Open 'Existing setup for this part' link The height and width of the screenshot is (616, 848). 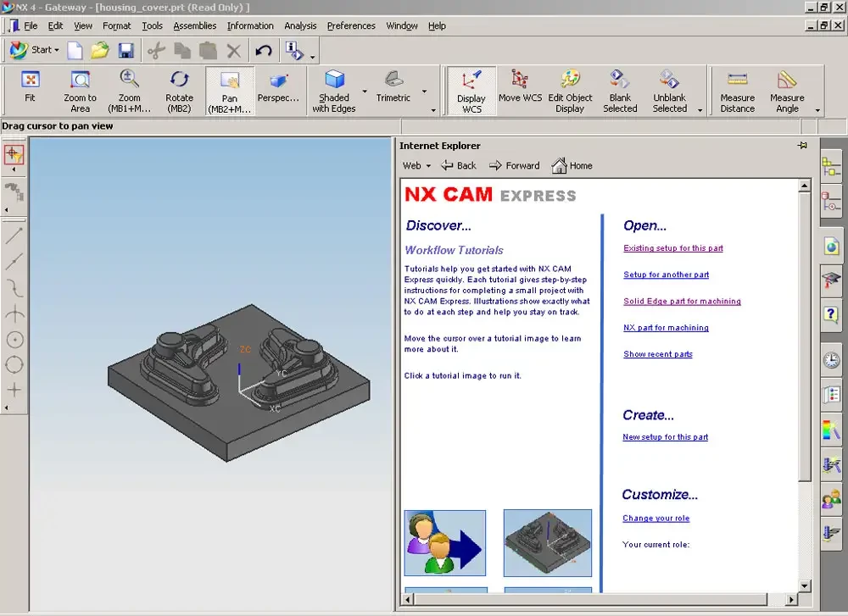(672, 248)
